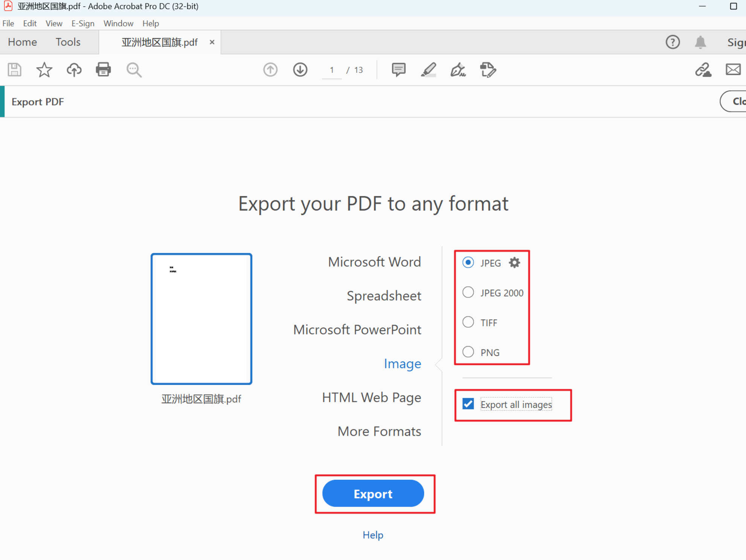Screen dimensions: 746x560
Task: Select the Image export category
Action: [x=402, y=363]
